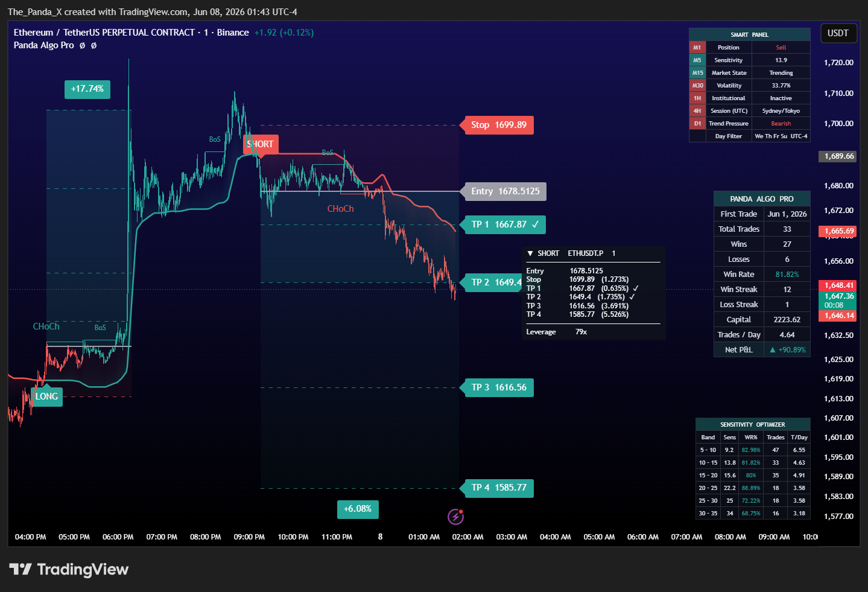Click the SMART PANEL table header
The image size is (868, 592).
coord(750,34)
